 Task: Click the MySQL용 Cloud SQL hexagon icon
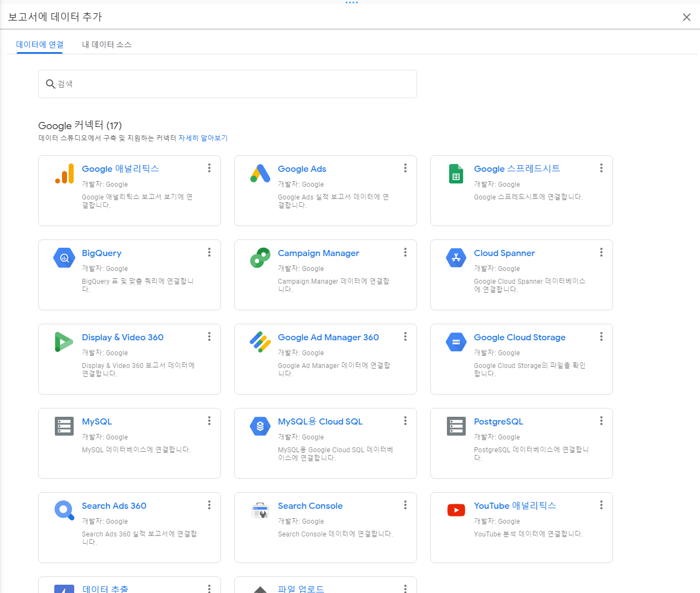click(x=260, y=426)
